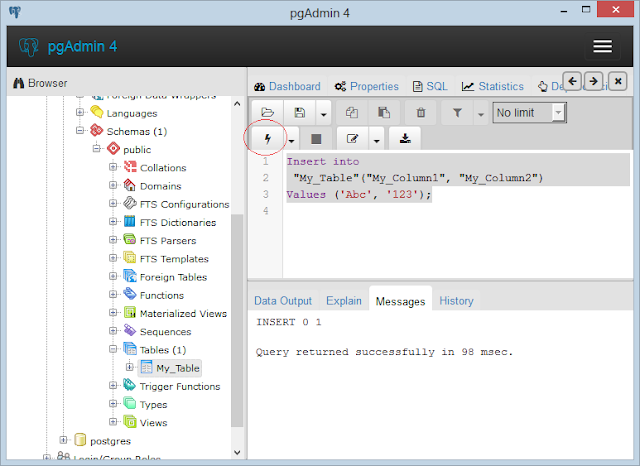Select the Languages tree item

[132, 113]
